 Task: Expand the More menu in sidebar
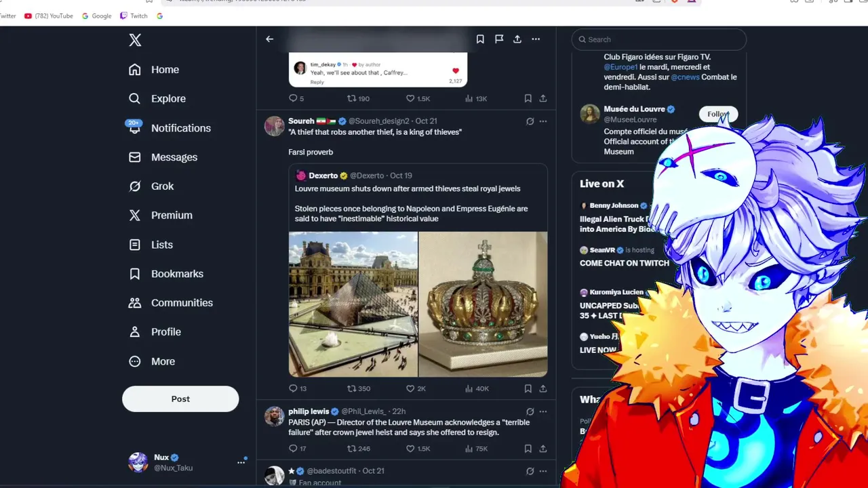[152, 362]
